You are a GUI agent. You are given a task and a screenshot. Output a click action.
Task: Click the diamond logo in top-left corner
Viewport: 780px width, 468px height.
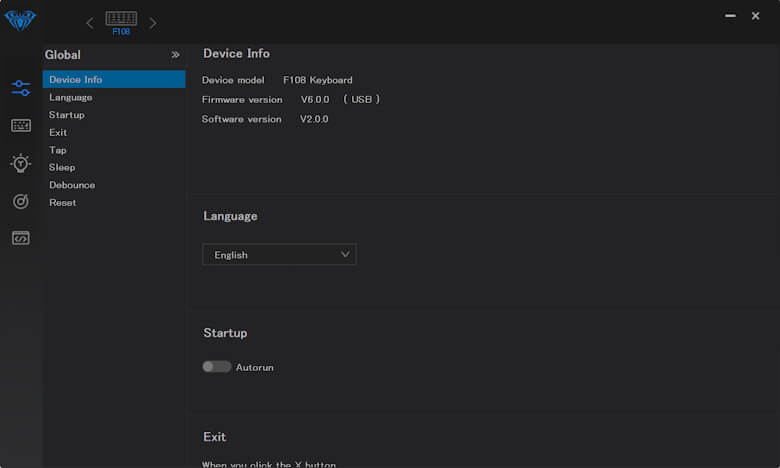[20, 21]
